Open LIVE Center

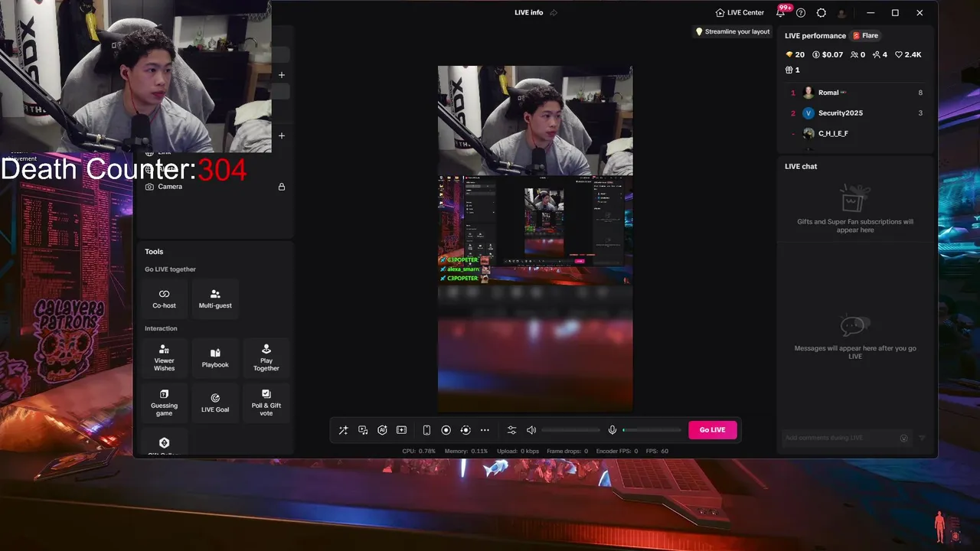tap(740, 13)
